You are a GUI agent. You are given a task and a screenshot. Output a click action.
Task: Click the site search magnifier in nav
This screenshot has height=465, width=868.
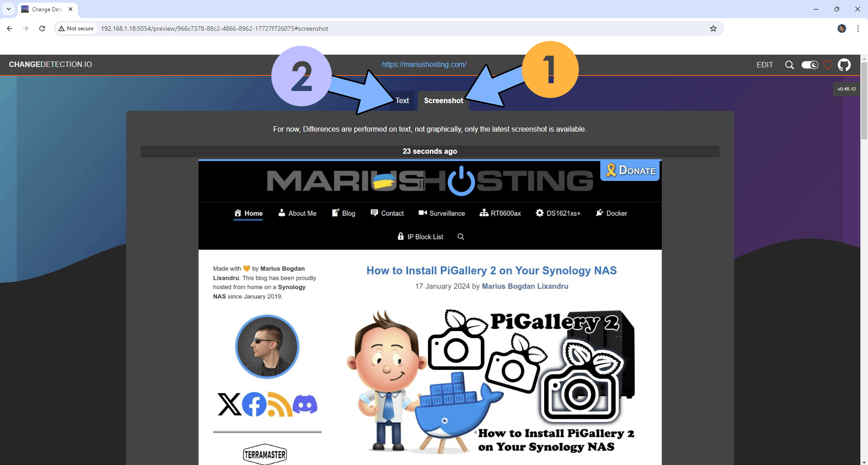[x=460, y=237]
